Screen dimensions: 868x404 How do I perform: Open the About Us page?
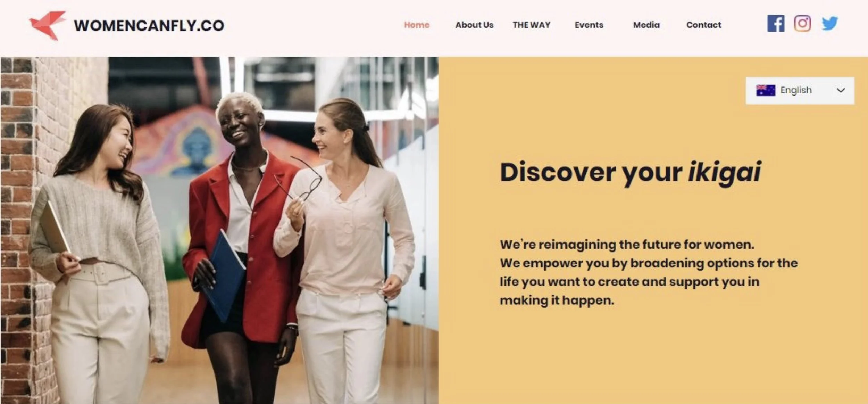(x=474, y=25)
